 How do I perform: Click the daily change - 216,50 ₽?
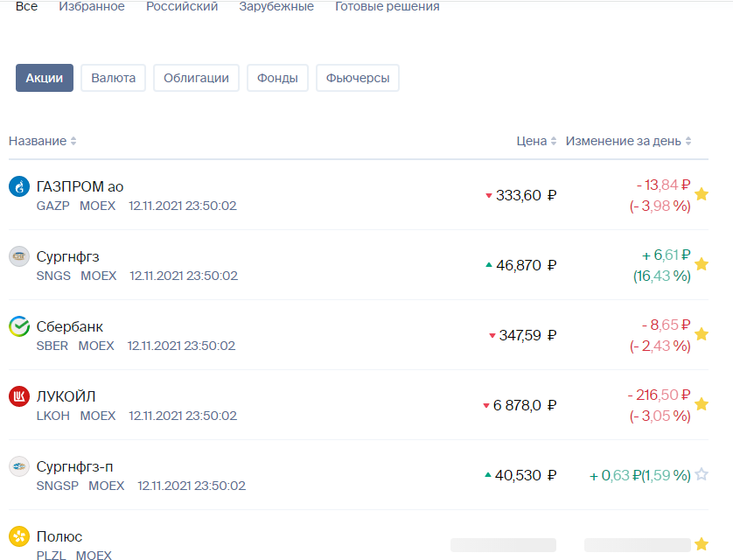[x=660, y=395]
